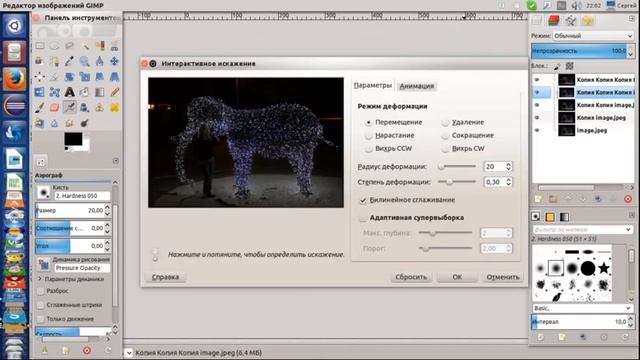Expand Параметры динамики section
The width and height of the screenshot is (640, 360).
[40, 279]
